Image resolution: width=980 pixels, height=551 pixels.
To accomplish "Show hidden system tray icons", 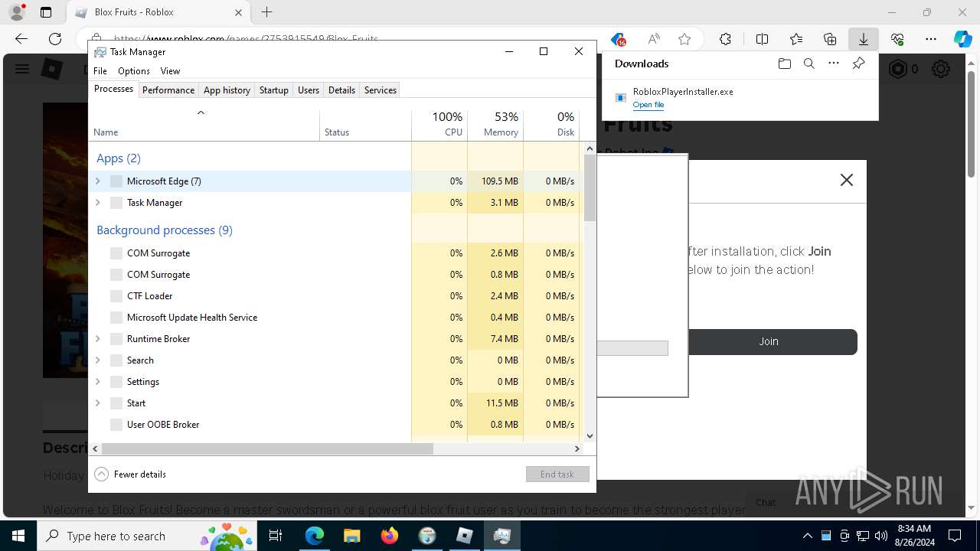I will click(807, 536).
